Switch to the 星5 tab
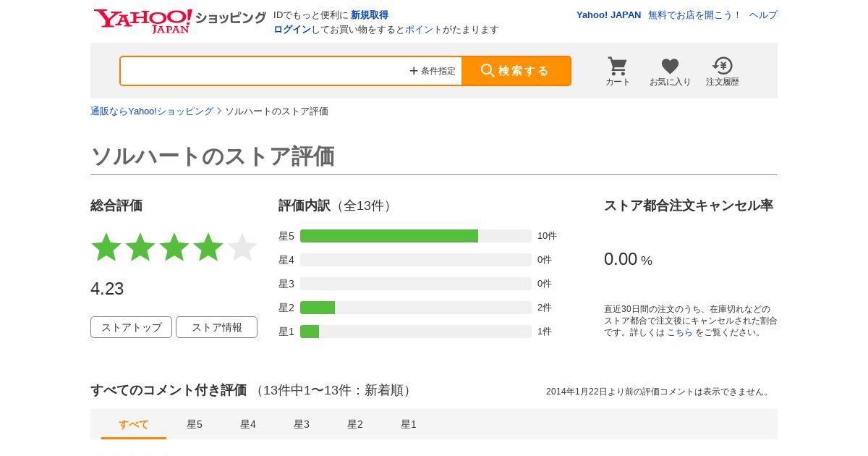 pyautogui.click(x=195, y=424)
